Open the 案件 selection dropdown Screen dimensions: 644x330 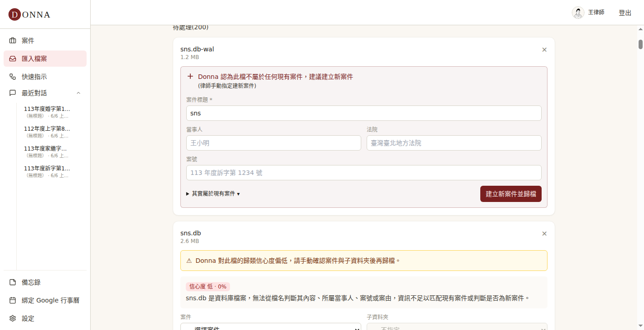coord(271,328)
